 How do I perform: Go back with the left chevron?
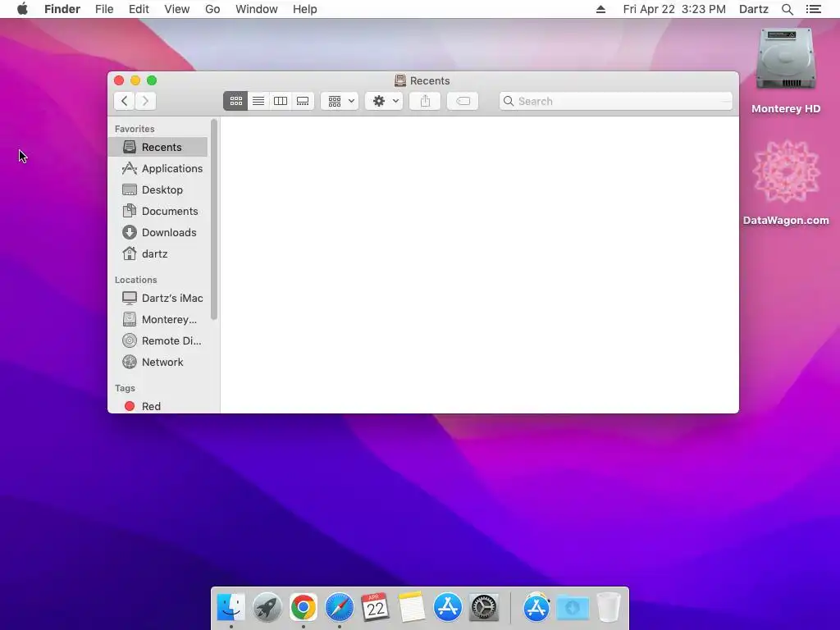point(125,101)
